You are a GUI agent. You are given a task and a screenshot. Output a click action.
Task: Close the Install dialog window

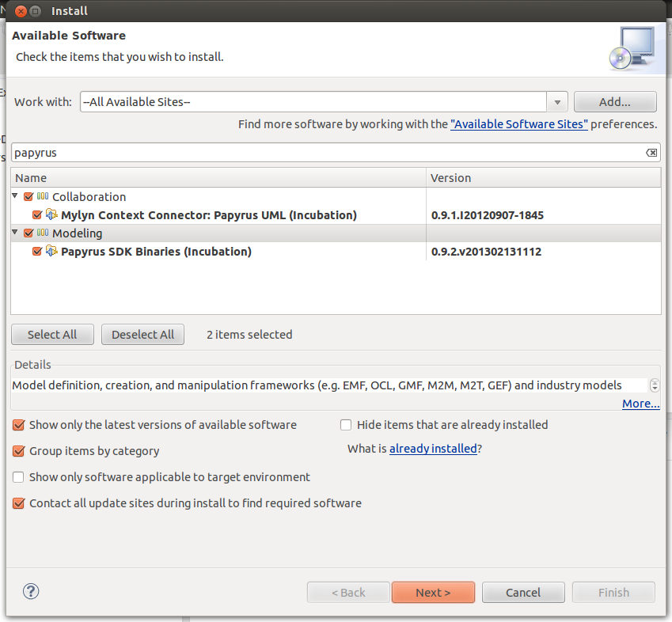(x=20, y=11)
